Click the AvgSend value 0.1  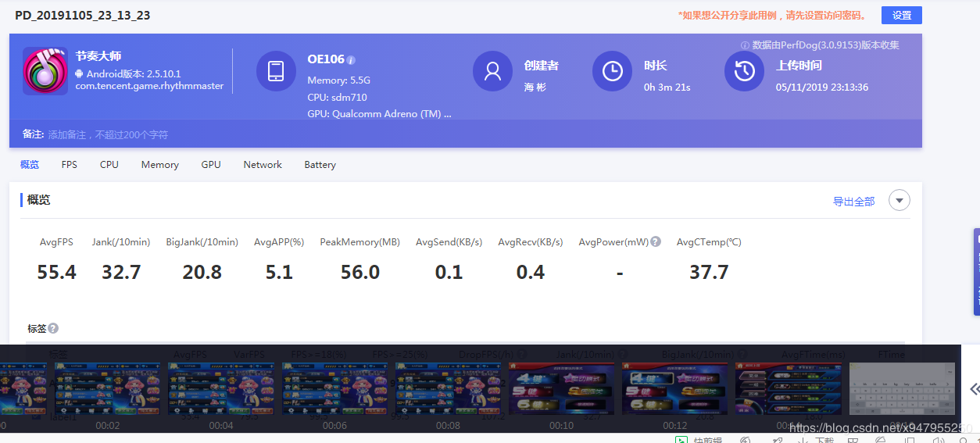[x=449, y=272]
